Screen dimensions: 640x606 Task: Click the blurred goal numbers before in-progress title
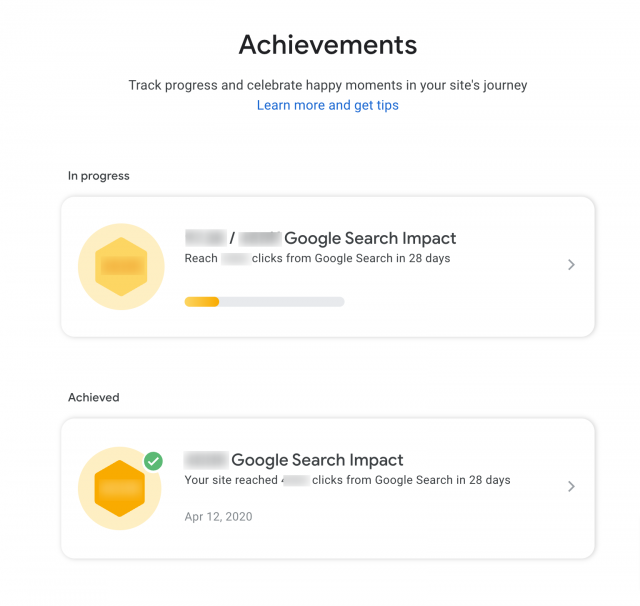click(x=230, y=238)
